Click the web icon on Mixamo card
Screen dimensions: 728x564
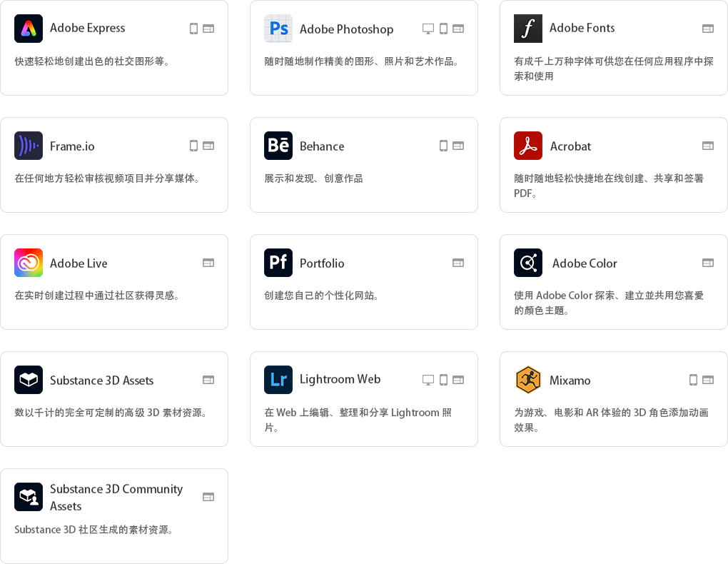pyautogui.click(x=708, y=380)
